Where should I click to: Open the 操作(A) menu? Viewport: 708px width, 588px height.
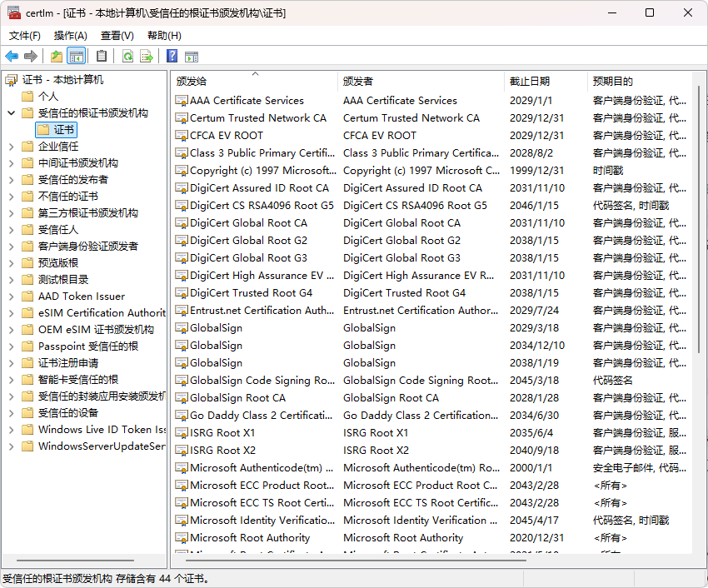(x=70, y=36)
